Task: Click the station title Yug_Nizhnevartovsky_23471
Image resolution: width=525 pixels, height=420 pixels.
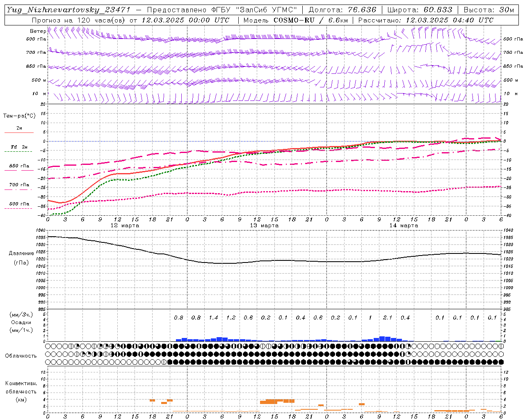Action: (68, 10)
